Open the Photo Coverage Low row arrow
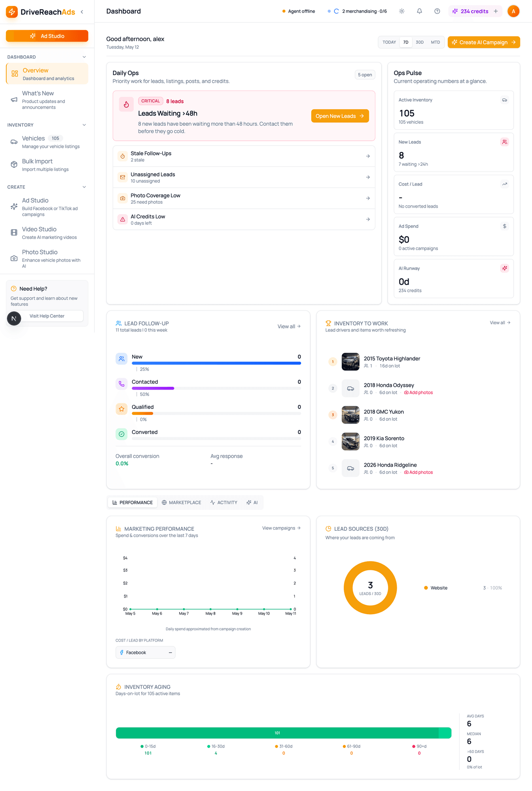This screenshot has width=532, height=791. point(368,198)
